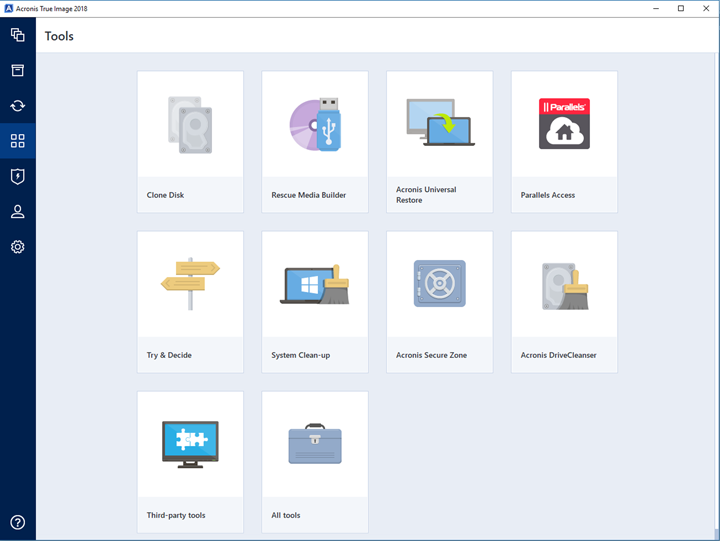Maximize the Acronis True Image window
The image size is (720, 541).
point(681,8)
